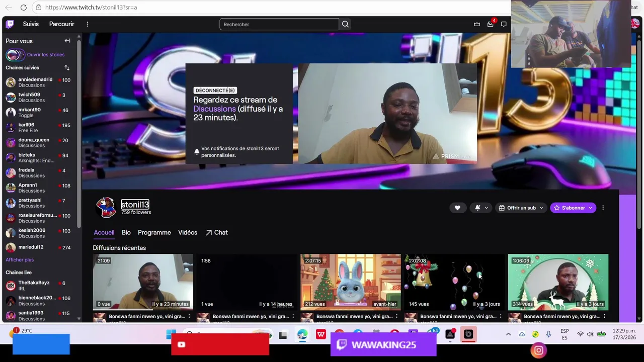Play the 1:58 recent broadcast thumbnail
The image size is (644, 362).
tap(247, 282)
